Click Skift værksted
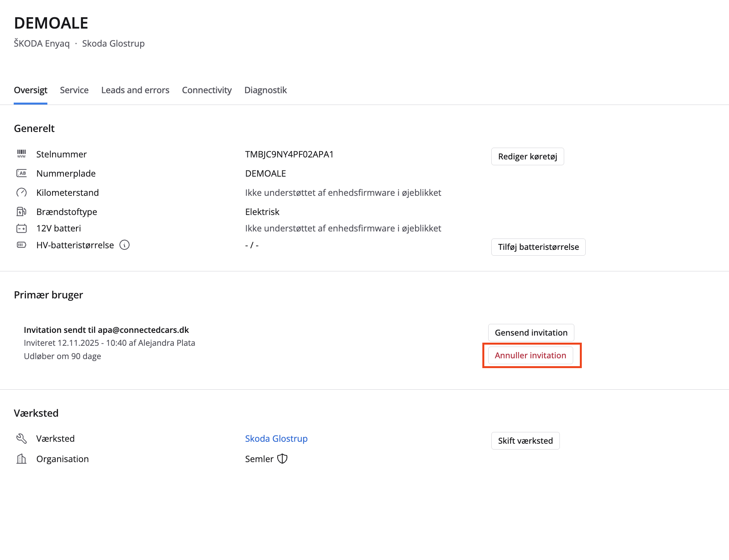Viewport: 729px width, 560px height. [525, 441]
